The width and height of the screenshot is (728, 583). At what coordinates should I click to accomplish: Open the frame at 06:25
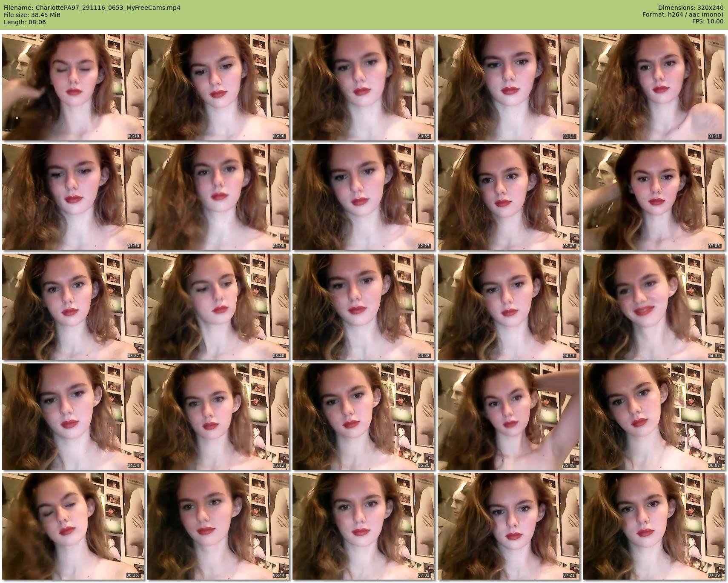(73, 526)
